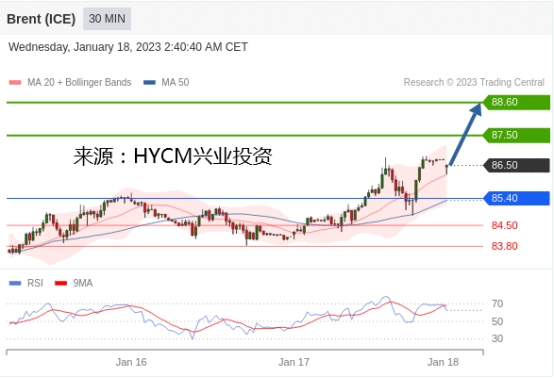Click the red 9MA legend swatch
The height and width of the screenshot is (378, 554).
[61, 283]
